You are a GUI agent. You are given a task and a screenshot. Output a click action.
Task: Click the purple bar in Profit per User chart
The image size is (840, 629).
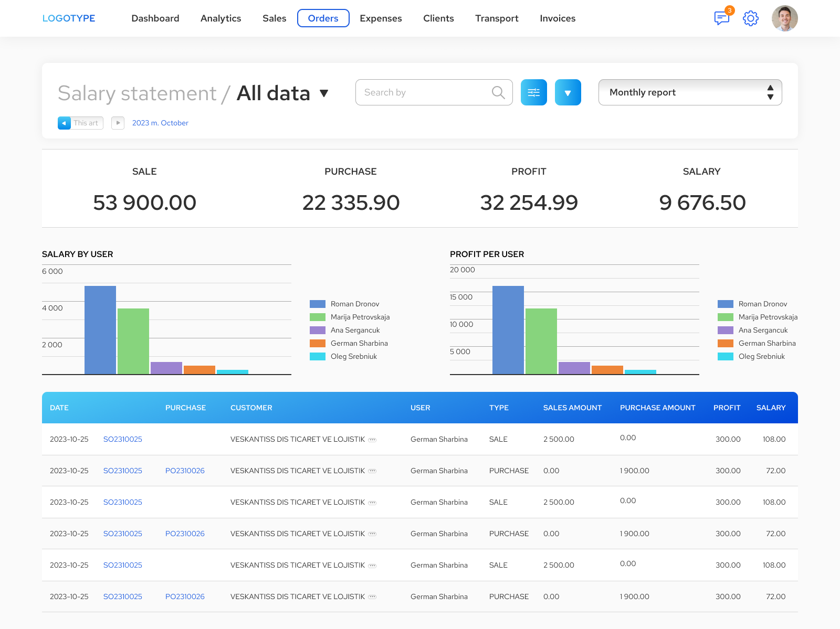point(574,368)
